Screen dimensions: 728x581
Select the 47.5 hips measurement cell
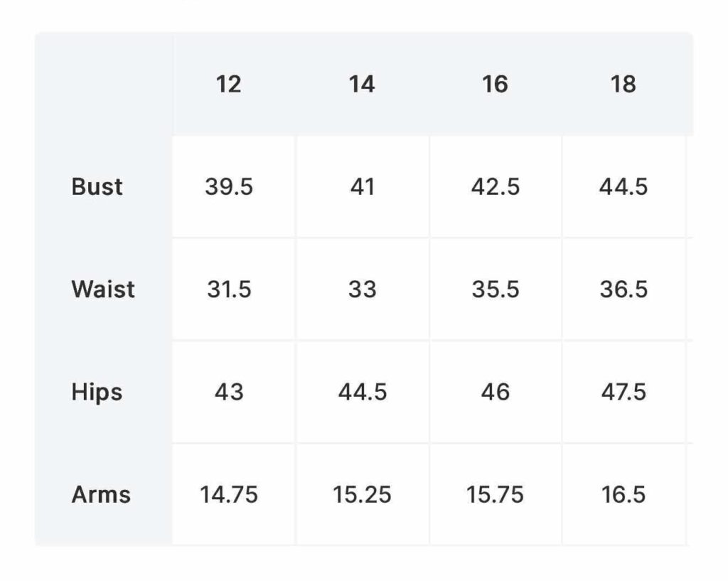point(623,392)
